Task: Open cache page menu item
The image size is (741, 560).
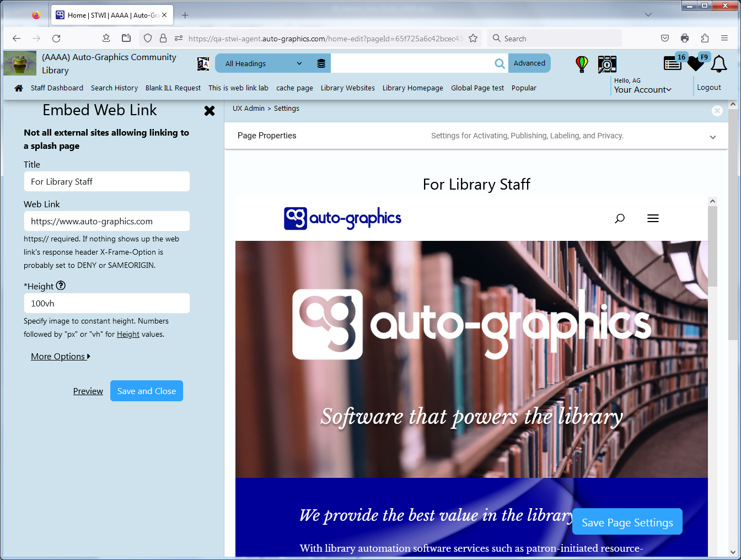Action: pyautogui.click(x=294, y=88)
